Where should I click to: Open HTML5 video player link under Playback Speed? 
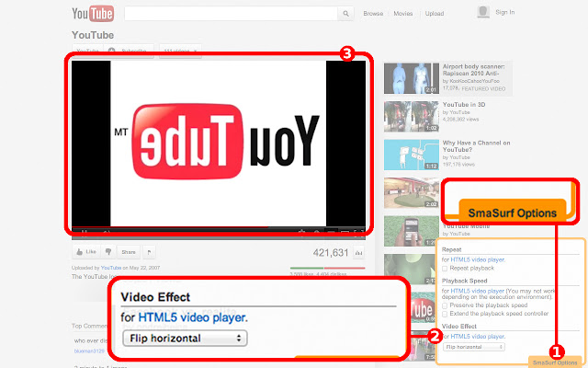pos(478,291)
